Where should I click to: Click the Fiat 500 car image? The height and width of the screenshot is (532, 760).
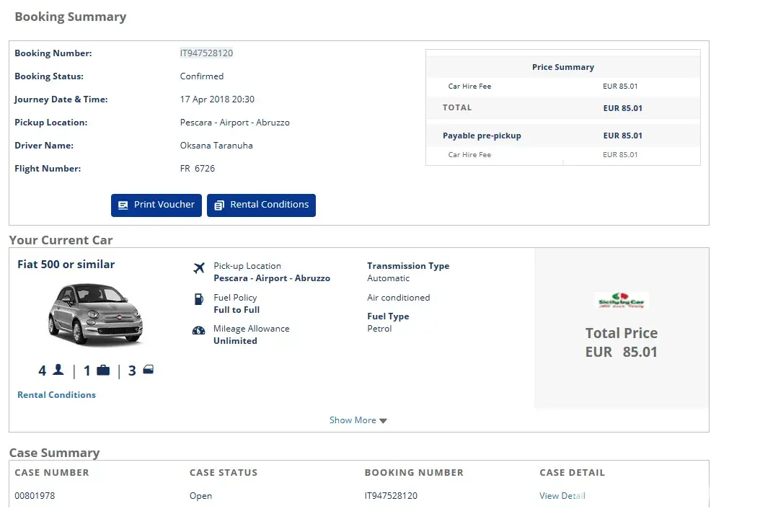[x=94, y=313]
